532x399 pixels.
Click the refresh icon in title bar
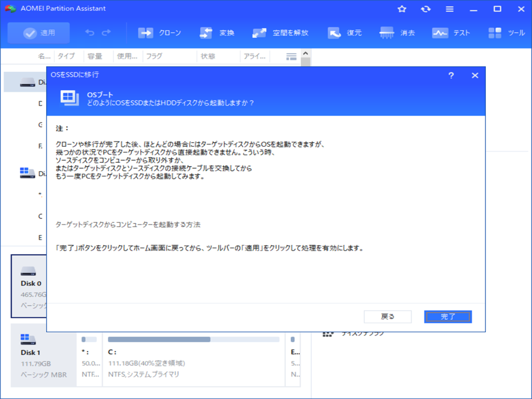(x=426, y=9)
